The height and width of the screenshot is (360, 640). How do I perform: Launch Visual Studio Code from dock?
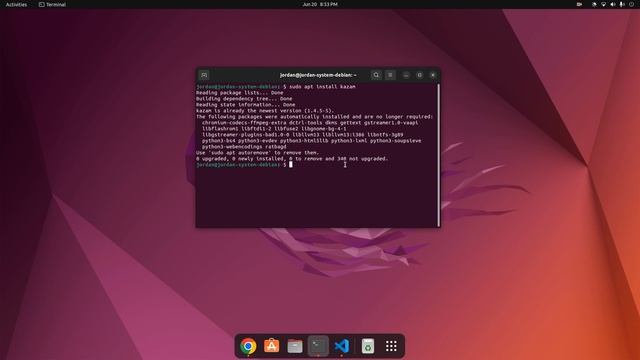click(x=342, y=346)
